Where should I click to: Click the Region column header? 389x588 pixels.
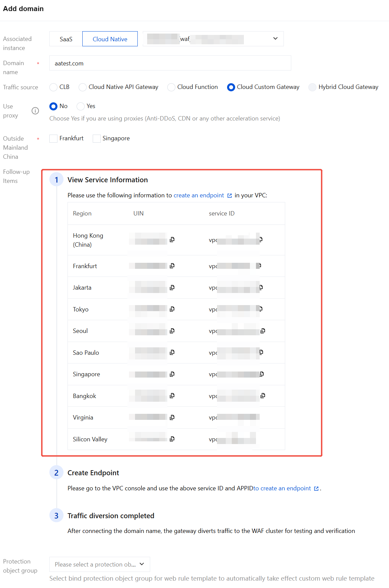(82, 213)
